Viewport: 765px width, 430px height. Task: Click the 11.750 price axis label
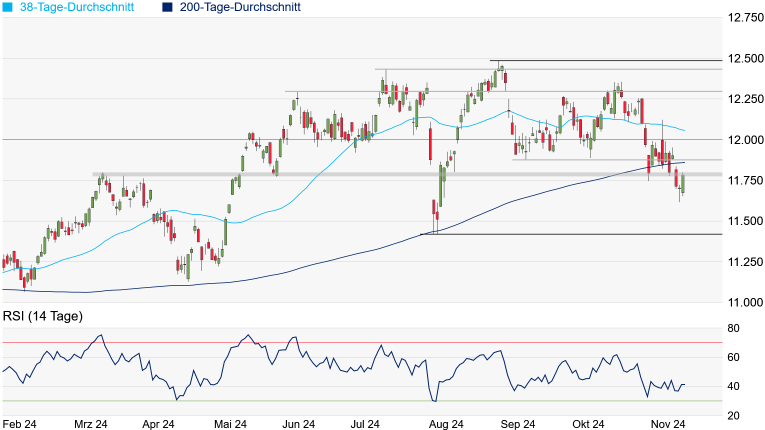[x=744, y=181]
